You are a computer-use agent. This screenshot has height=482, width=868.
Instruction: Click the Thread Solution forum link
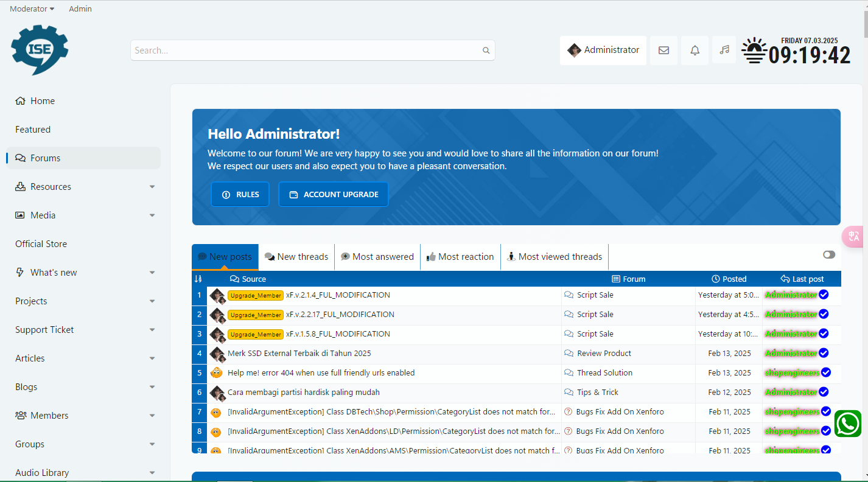click(604, 373)
